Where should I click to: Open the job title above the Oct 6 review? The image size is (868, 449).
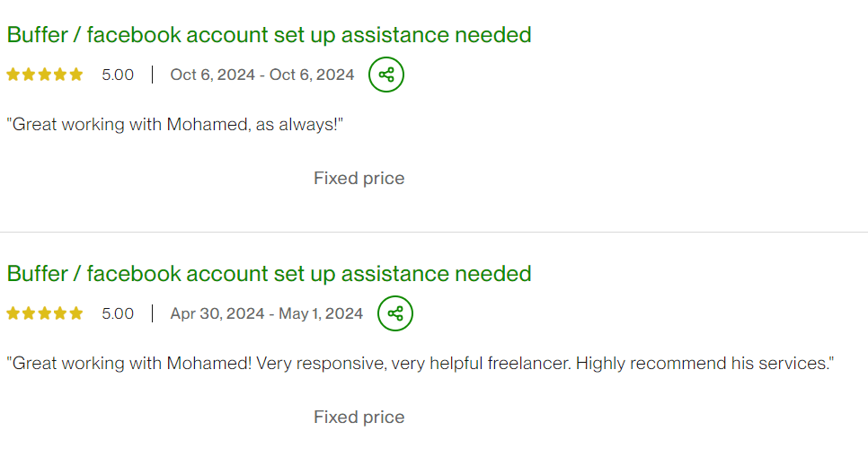coord(269,35)
